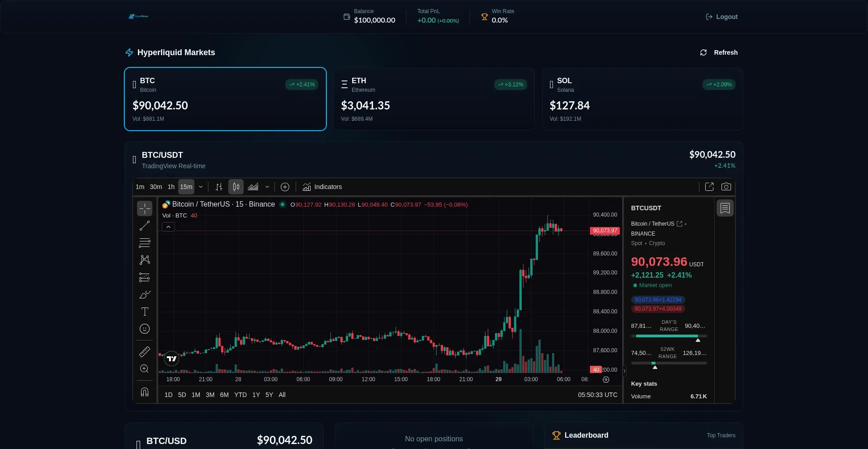The image size is (868, 449).
Task: Collapse the chart legend with chevron
Action: [x=168, y=227]
